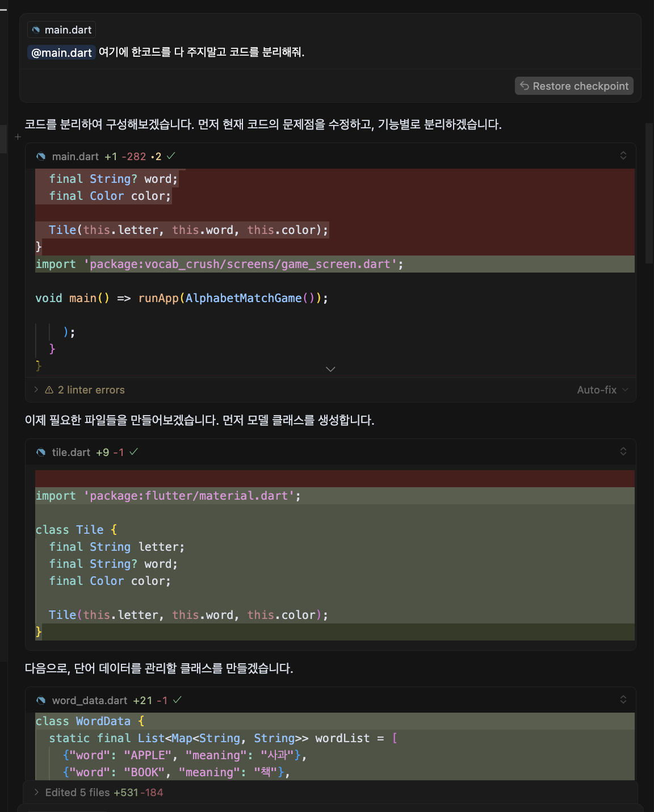654x812 pixels.
Task: Click the '+531 -184' change count text
Action: [138, 793]
